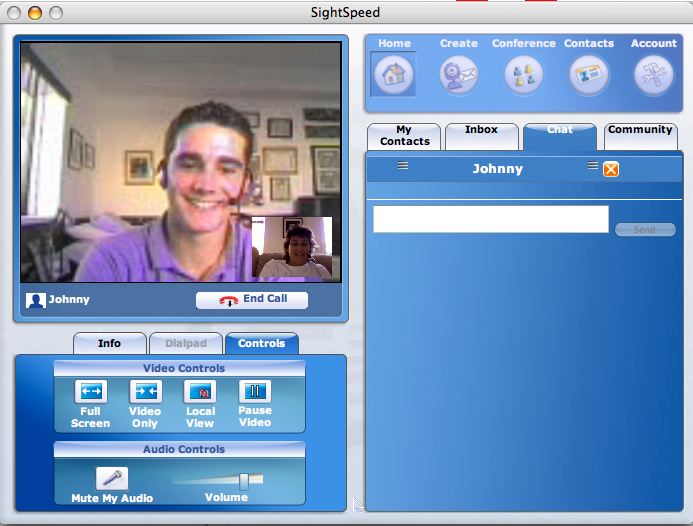Image resolution: width=693 pixels, height=526 pixels.
Task: Click the Volume slider handle
Action: [x=243, y=481]
